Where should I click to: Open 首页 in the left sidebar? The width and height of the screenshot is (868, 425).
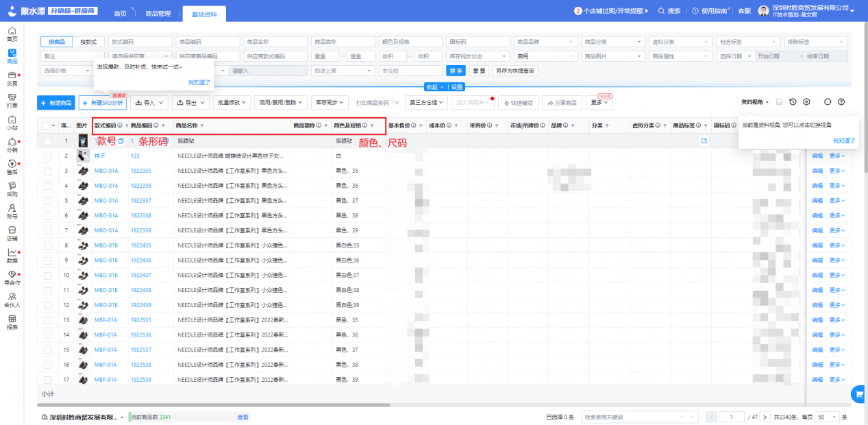(x=12, y=34)
